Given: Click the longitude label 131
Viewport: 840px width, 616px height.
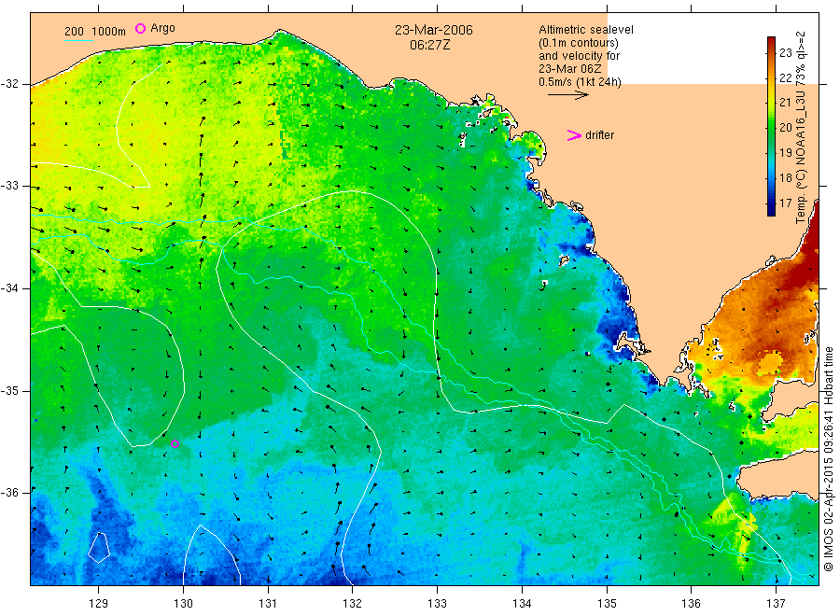Looking at the screenshot, I should [268, 604].
